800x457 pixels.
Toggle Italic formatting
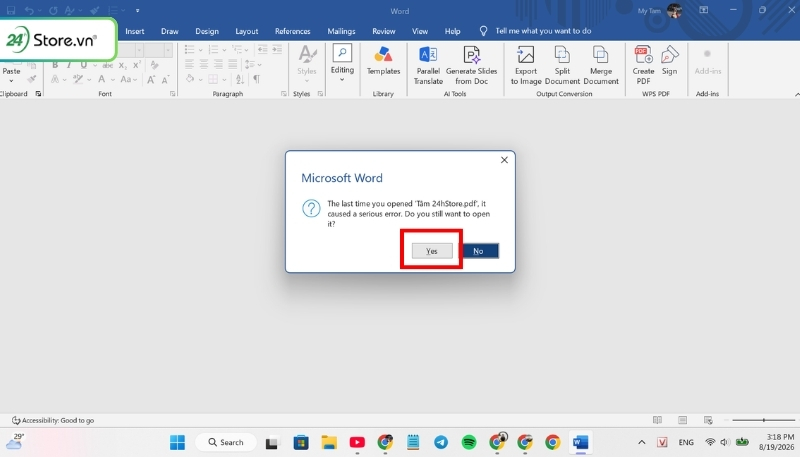(x=69, y=65)
